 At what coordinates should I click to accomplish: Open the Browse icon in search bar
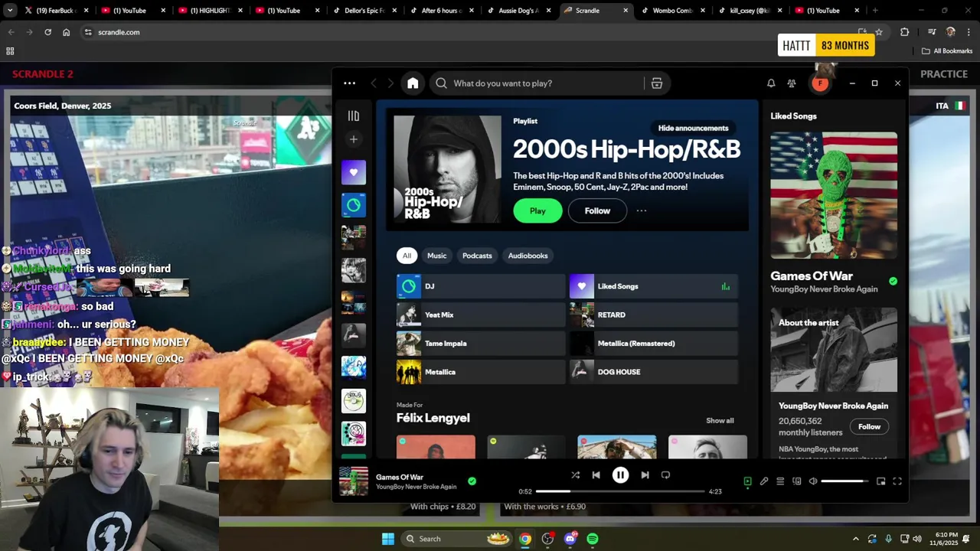(x=656, y=83)
